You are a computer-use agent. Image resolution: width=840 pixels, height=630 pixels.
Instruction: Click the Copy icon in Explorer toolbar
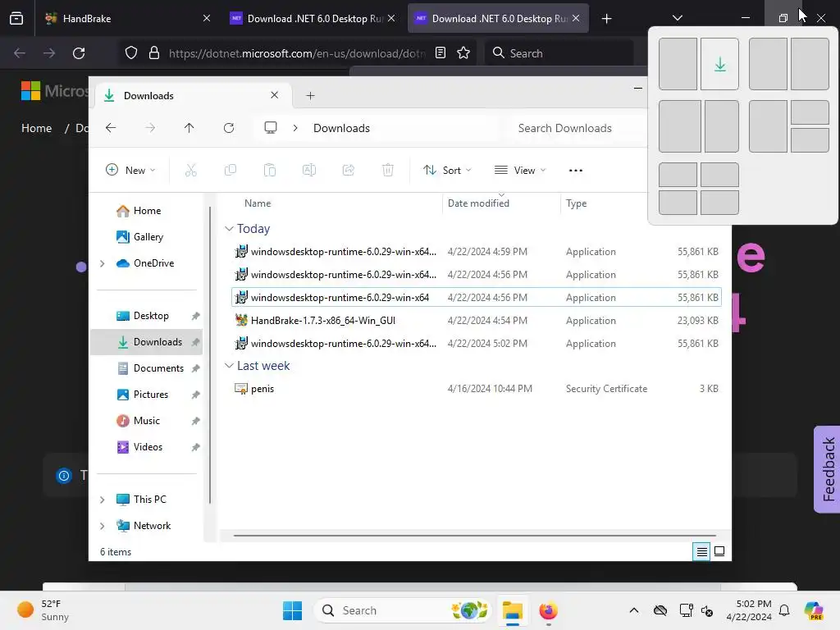tap(231, 171)
